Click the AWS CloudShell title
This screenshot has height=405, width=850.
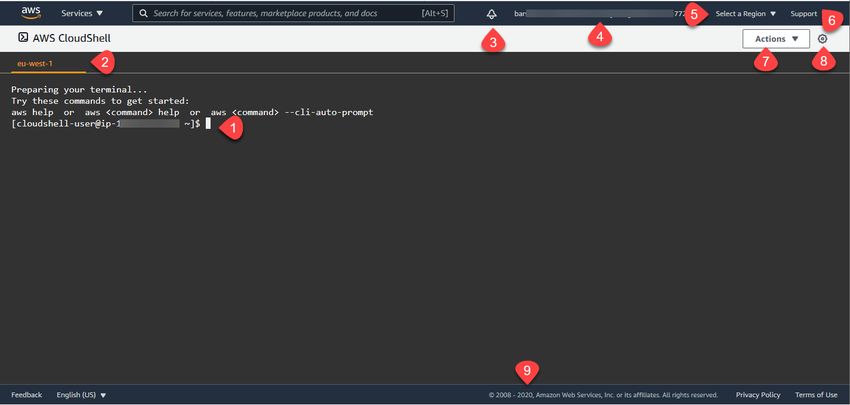coord(72,38)
